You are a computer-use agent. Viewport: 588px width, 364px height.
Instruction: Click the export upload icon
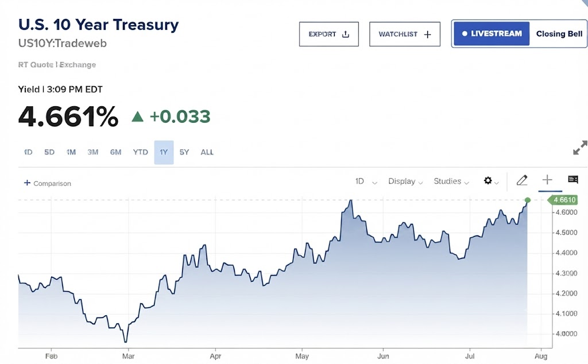[345, 34]
